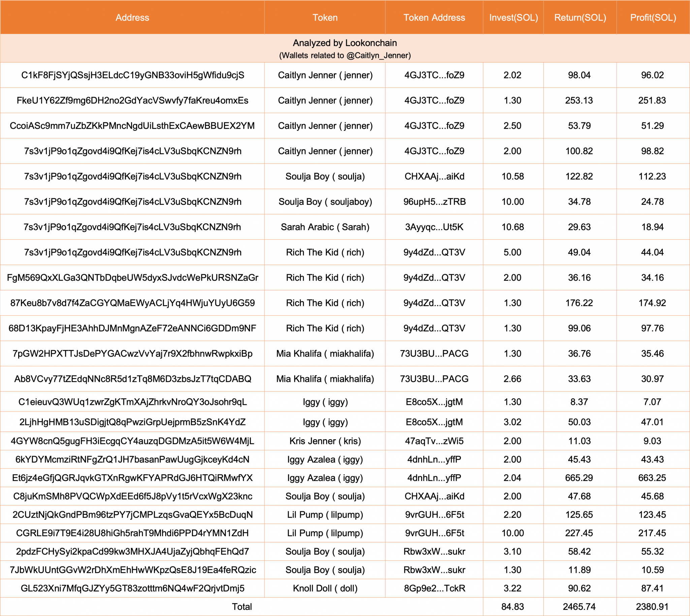
Task: Click token address 8Gp9e2...TckR
Action: click(x=434, y=588)
